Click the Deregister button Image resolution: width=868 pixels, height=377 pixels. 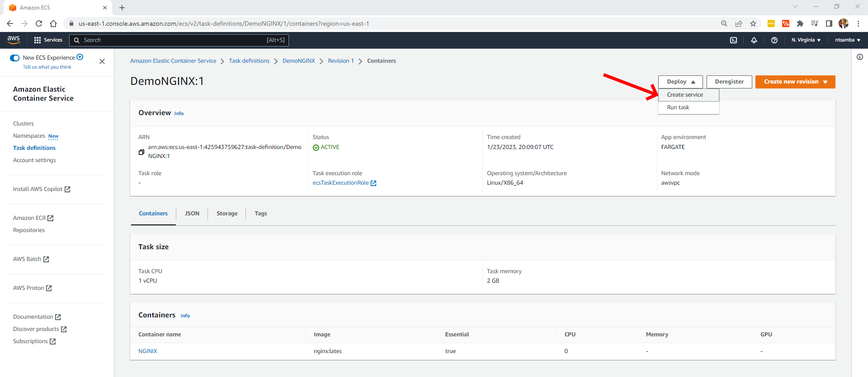pos(729,82)
